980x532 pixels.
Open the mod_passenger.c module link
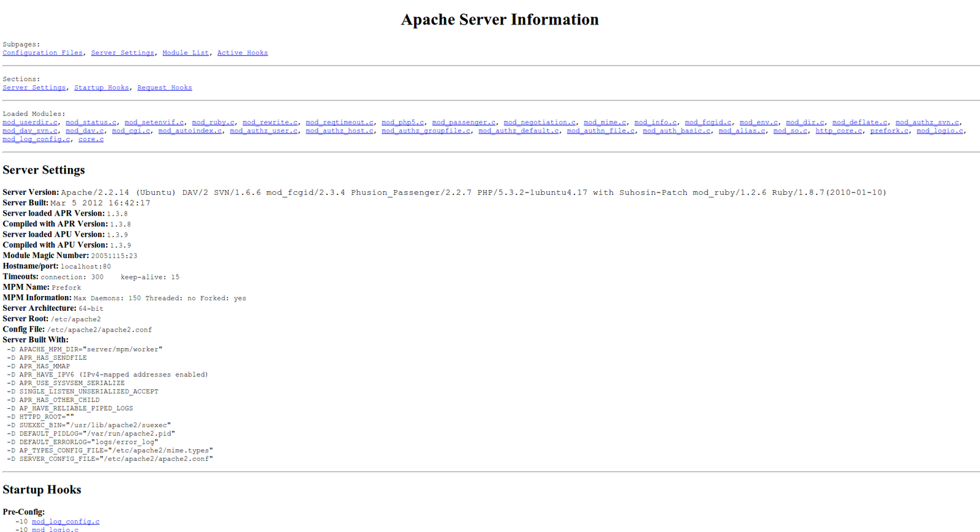464,123
